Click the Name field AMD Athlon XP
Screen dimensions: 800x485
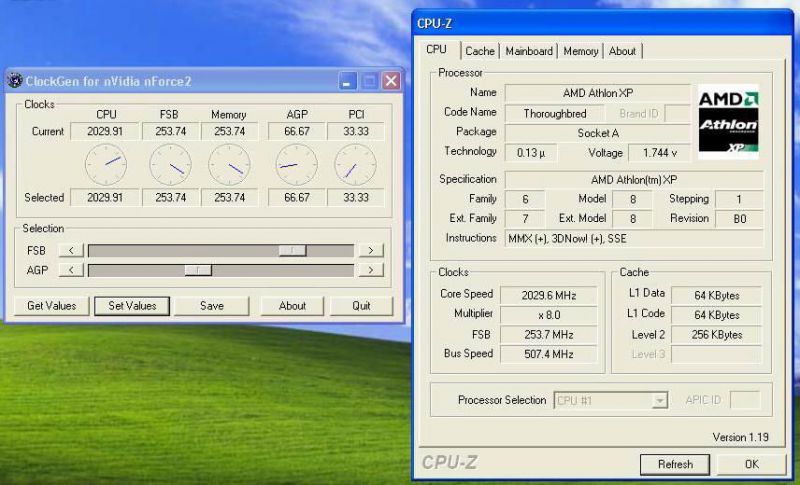click(597, 93)
